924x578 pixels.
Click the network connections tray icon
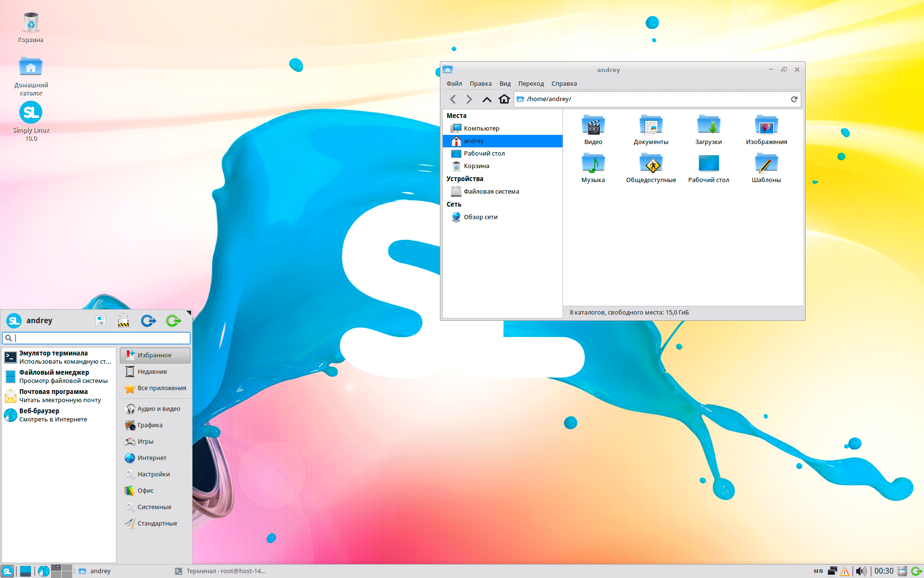[x=832, y=571]
